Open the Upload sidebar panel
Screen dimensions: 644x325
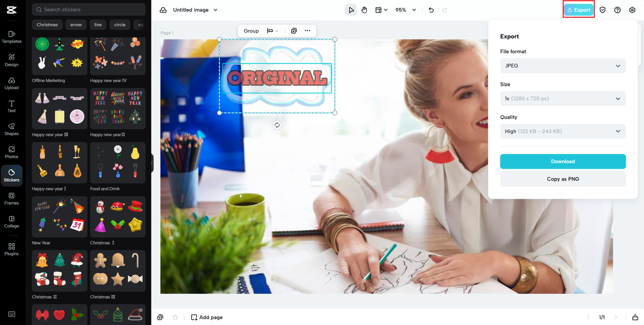pos(12,83)
